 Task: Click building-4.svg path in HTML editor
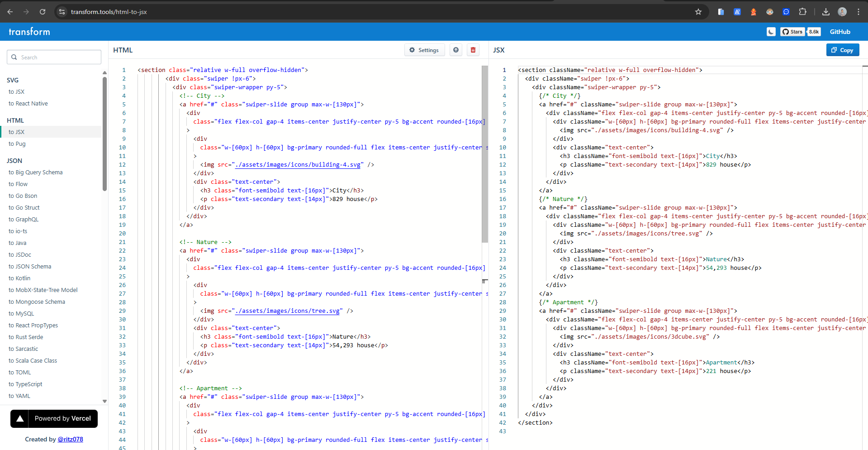tap(298, 165)
